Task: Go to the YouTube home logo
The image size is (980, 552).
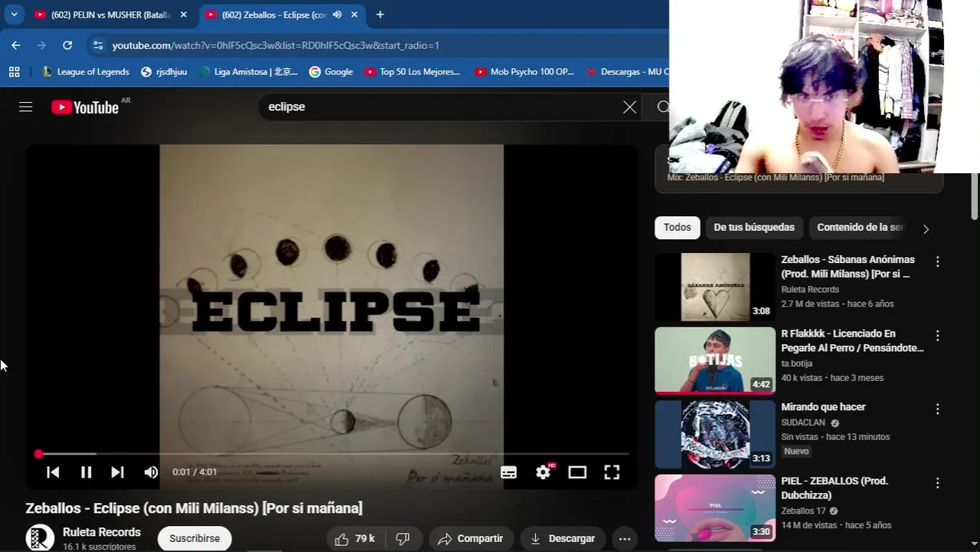Action: click(85, 107)
